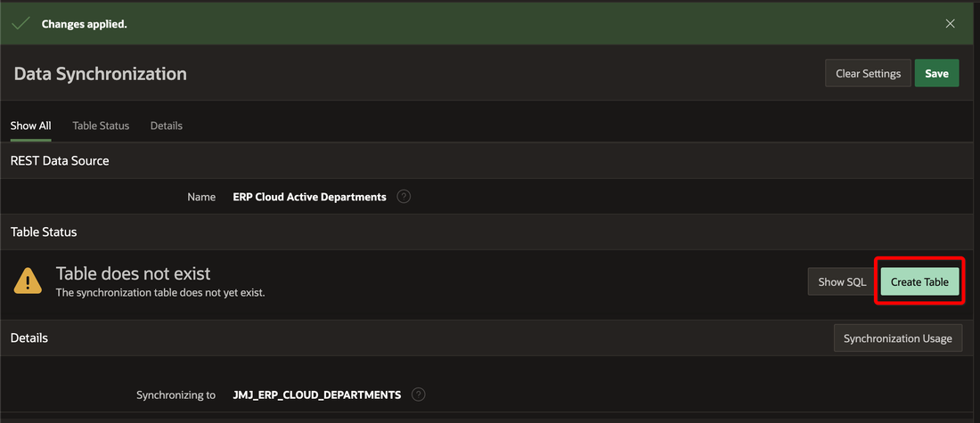Open help for REST Data Source Name
The width and height of the screenshot is (980, 423).
click(x=404, y=196)
